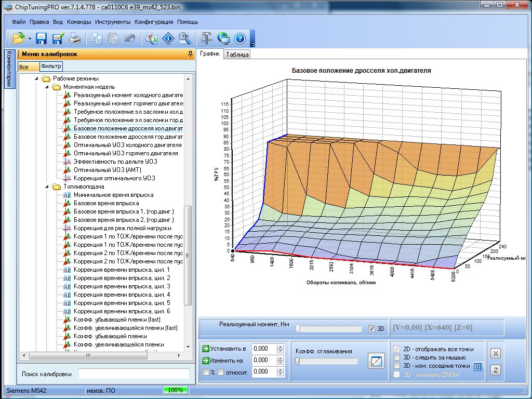This screenshot has width=532, height=399.
Task: Collapse the 'Топливоподача' folder in the tree
Action: tap(46, 187)
